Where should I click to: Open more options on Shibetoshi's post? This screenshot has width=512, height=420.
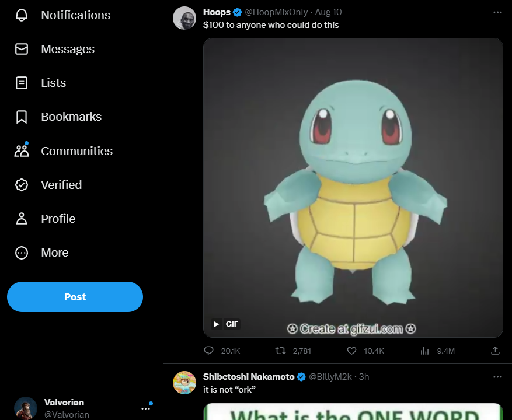[x=497, y=377]
